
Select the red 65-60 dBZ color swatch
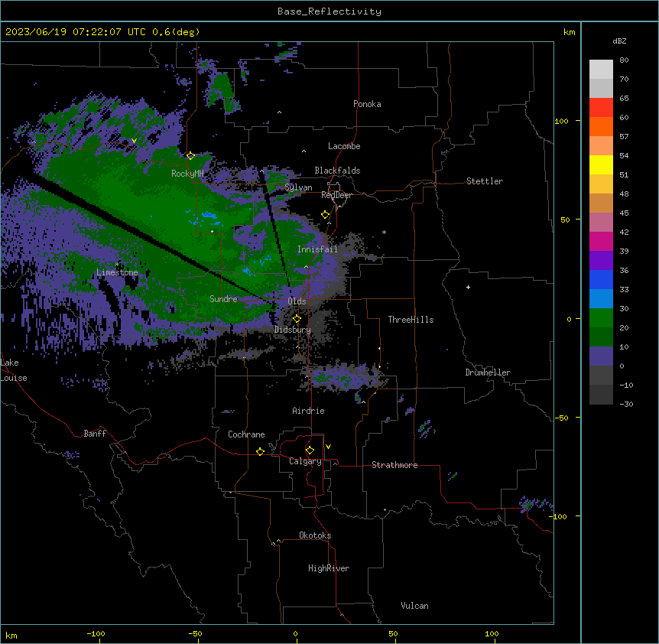click(601, 108)
